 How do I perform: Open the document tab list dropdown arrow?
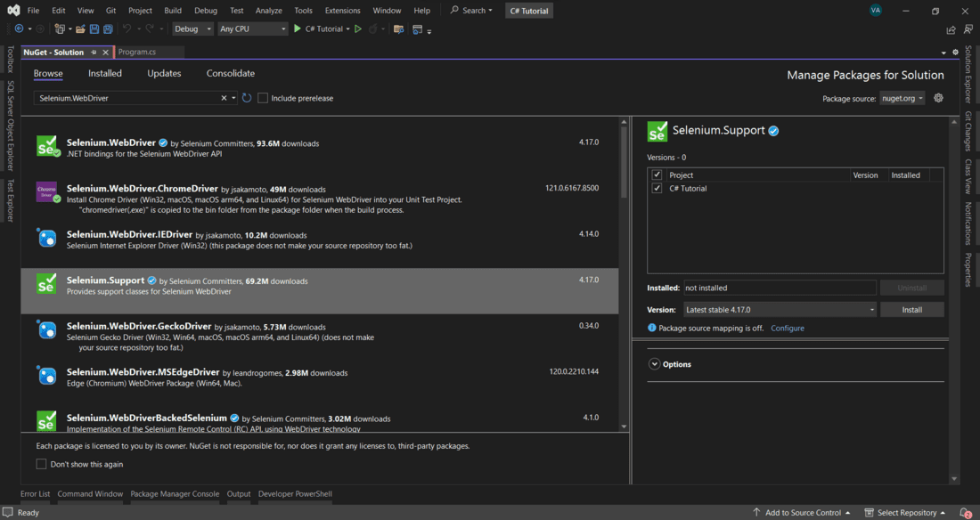click(x=943, y=53)
